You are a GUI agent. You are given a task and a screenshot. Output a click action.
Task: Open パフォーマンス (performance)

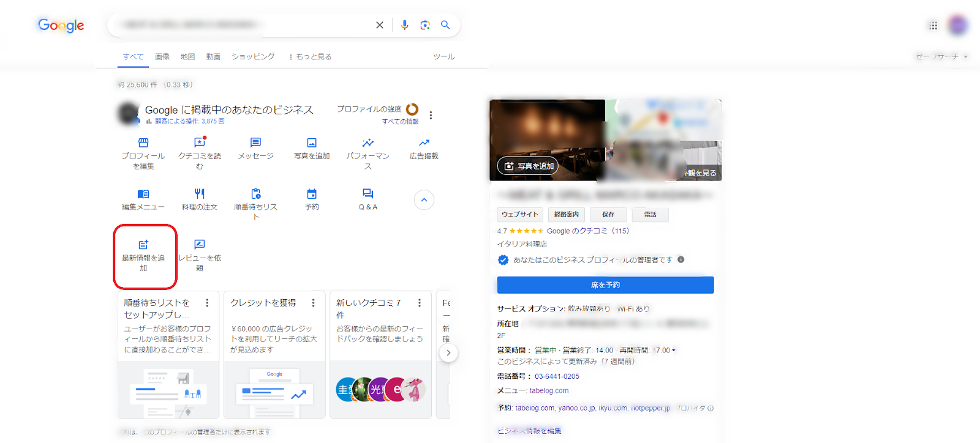(x=368, y=154)
